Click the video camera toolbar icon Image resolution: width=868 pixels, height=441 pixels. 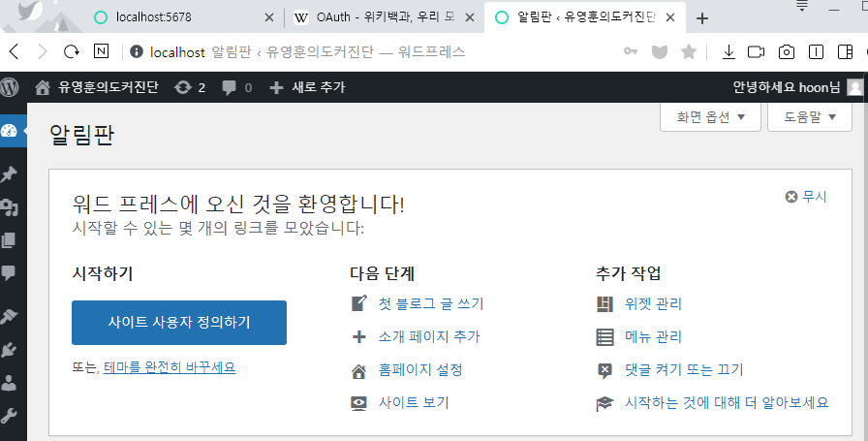[x=756, y=52]
